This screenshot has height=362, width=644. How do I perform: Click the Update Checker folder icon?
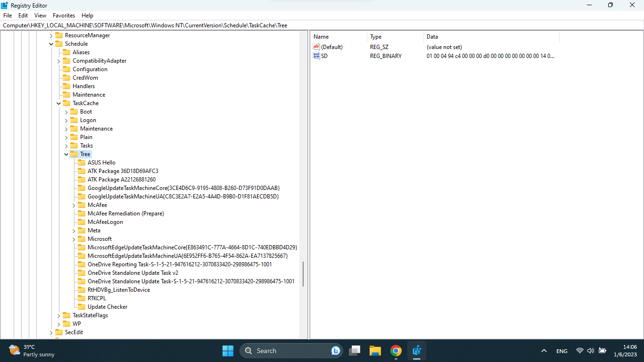point(82,307)
